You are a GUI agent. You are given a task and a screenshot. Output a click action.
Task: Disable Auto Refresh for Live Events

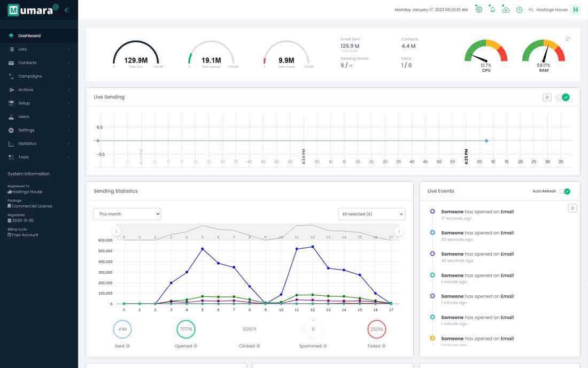(564, 191)
